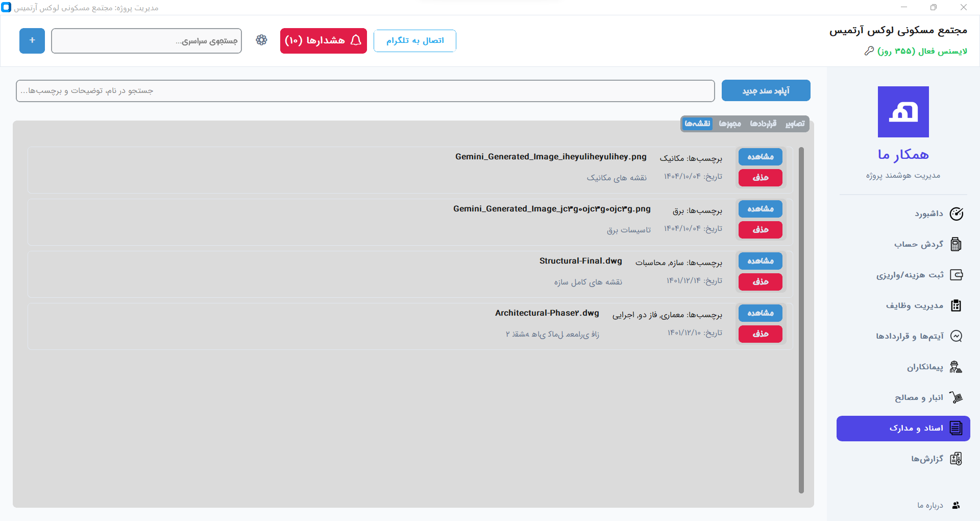980x521 pixels.
Task: Click the upload new document button
Action: click(x=766, y=91)
